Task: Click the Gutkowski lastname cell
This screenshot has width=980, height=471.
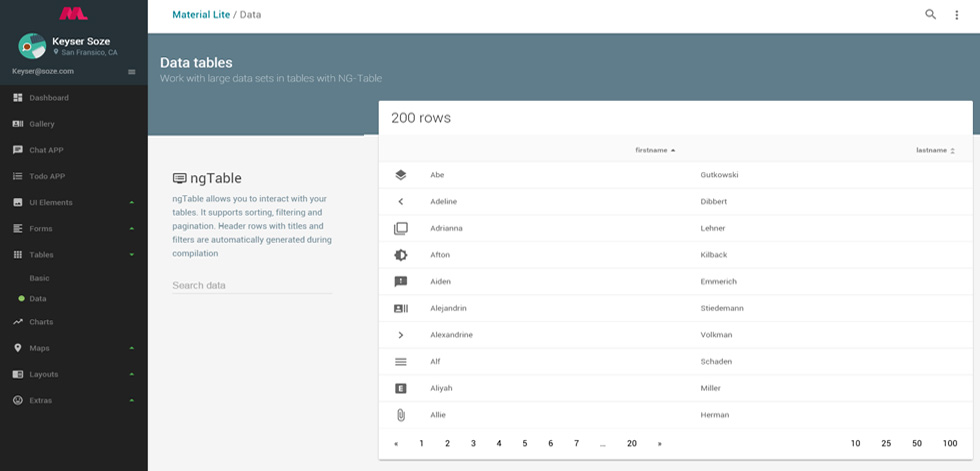Action: click(x=719, y=175)
